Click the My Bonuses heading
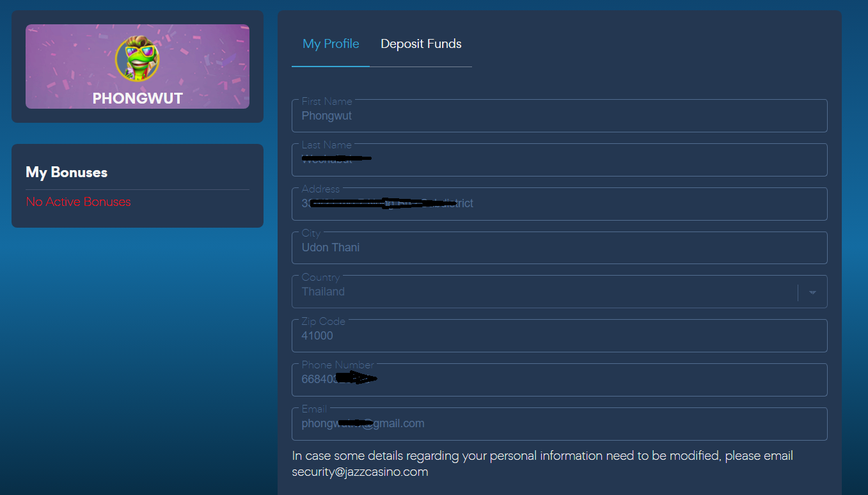868x495 pixels. coord(67,172)
